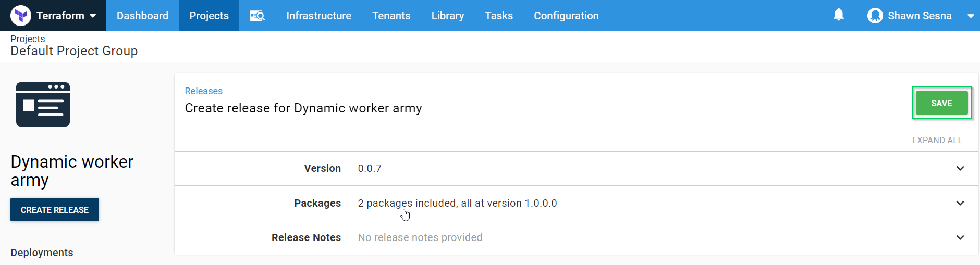Image resolution: width=980 pixels, height=265 pixels.
Task: Click the Shawn Sesna user avatar
Action: (x=875, y=16)
